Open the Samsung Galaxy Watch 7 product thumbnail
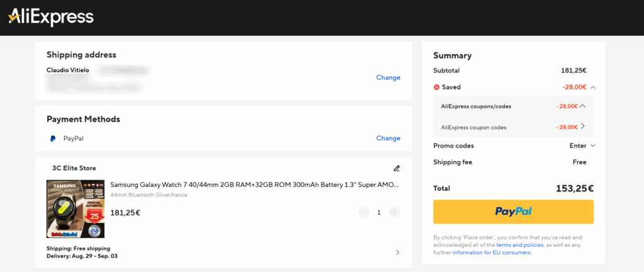The width and height of the screenshot is (644, 272). click(x=75, y=209)
